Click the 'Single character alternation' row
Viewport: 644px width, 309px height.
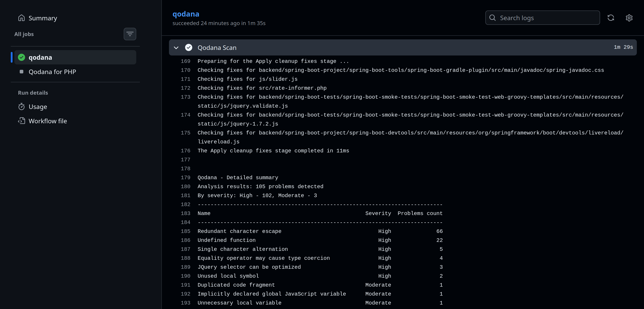[320, 249]
